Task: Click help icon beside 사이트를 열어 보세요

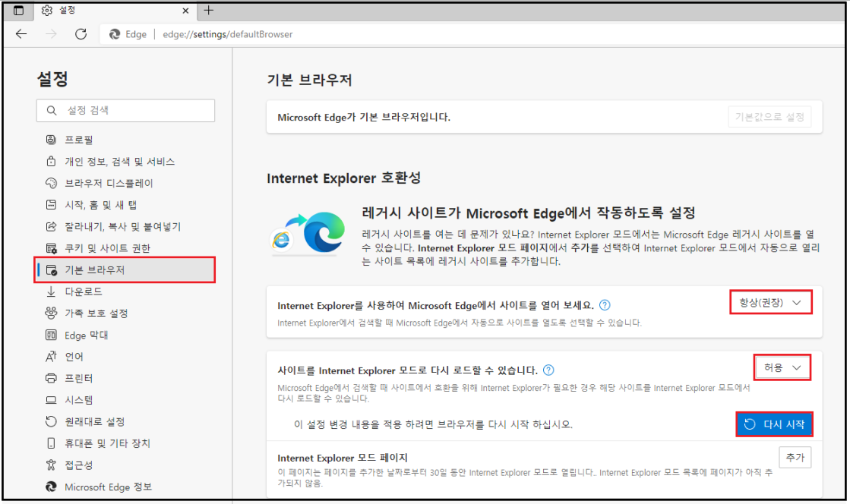Action: (605, 305)
